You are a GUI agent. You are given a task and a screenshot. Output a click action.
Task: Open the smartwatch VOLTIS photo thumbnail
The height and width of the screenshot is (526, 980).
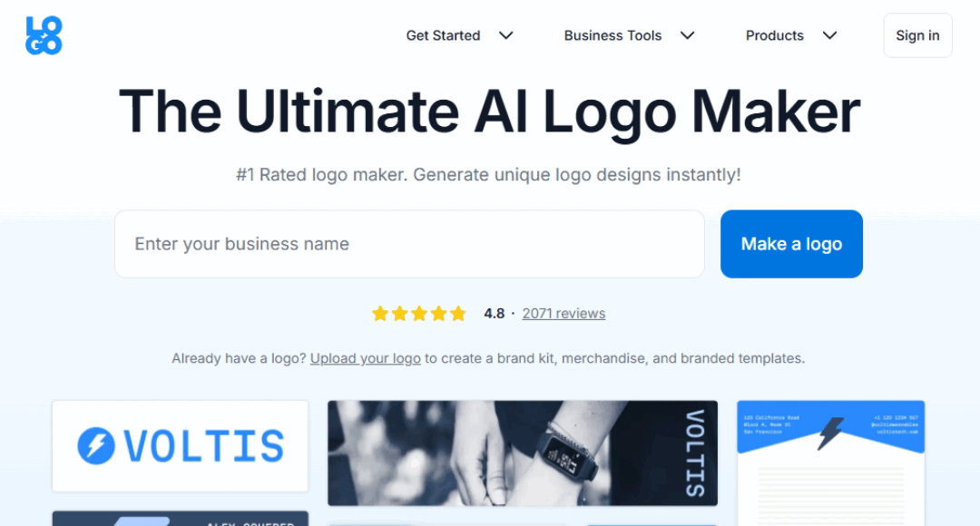pyautogui.click(x=523, y=453)
